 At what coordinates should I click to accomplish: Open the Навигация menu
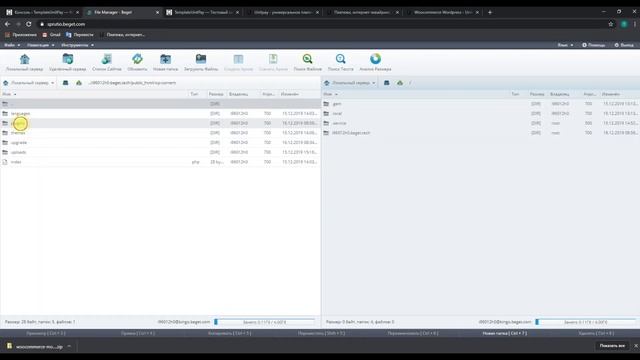tap(41, 45)
